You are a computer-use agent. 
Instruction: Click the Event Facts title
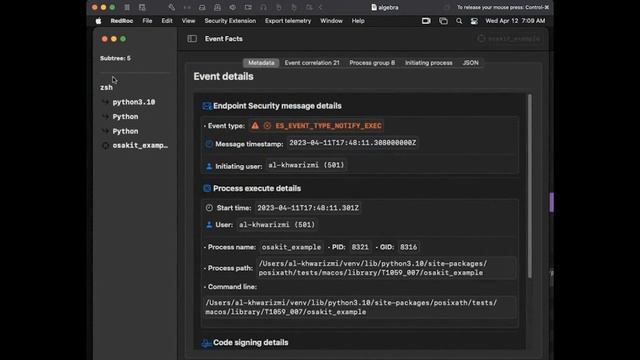coord(224,39)
